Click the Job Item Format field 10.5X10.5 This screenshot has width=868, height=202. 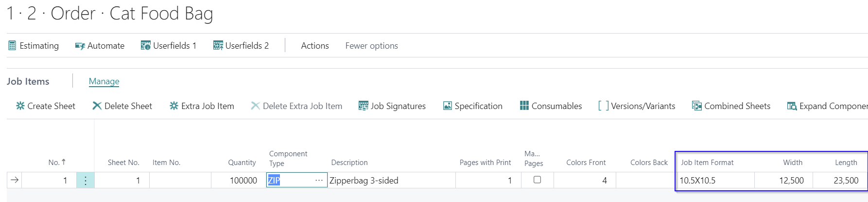click(x=715, y=181)
